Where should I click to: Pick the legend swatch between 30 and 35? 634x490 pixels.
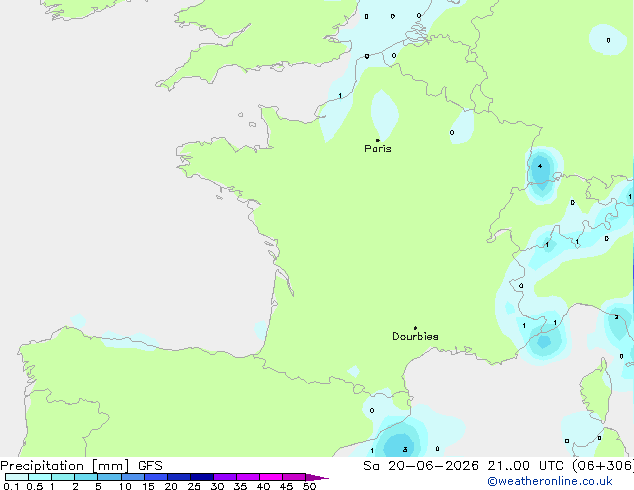(225, 477)
